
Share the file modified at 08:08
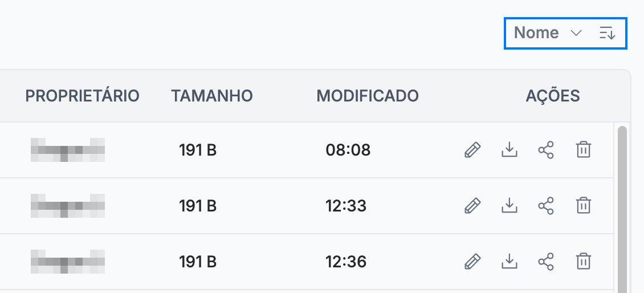546,150
